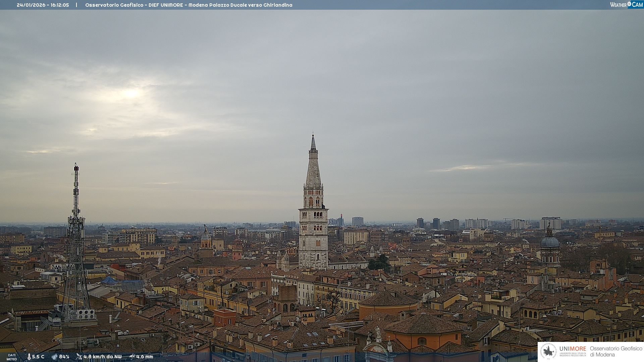Click the blue-grey church dome
The width and height of the screenshot is (644, 362).
click(x=549, y=242)
